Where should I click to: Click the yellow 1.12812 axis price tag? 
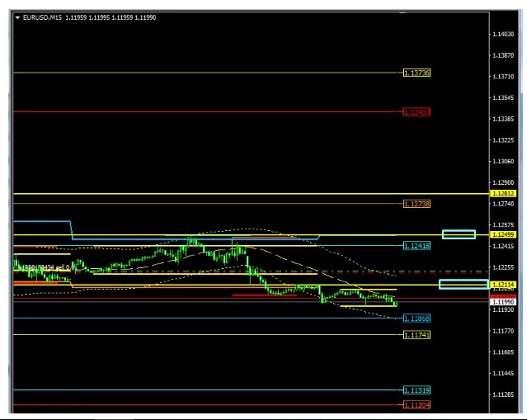[503, 193]
